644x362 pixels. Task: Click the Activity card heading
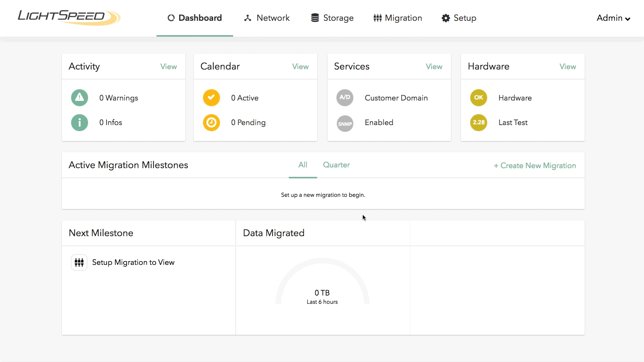point(84,67)
